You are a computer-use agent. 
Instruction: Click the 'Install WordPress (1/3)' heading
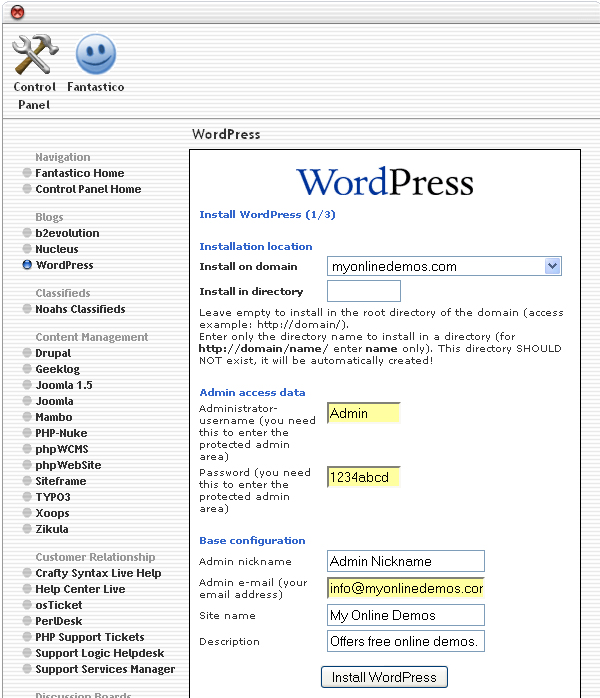pyautogui.click(x=267, y=215)
